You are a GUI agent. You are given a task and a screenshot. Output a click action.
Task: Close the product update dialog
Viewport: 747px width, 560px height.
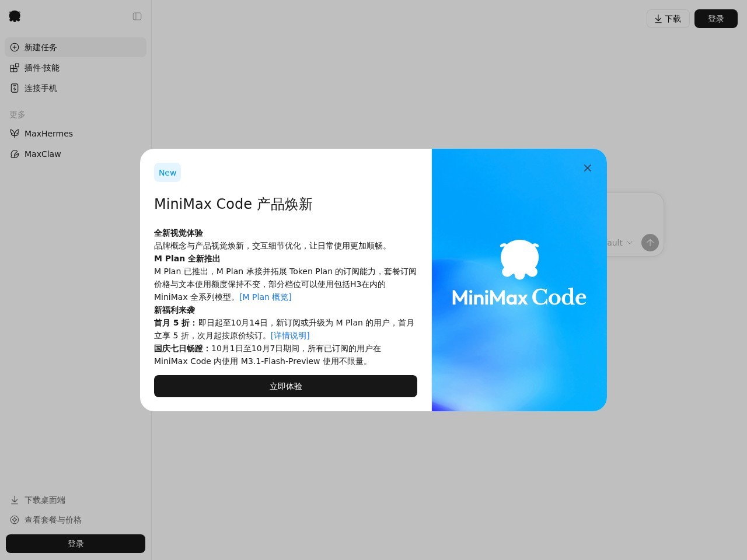click(x=588, y=168)
